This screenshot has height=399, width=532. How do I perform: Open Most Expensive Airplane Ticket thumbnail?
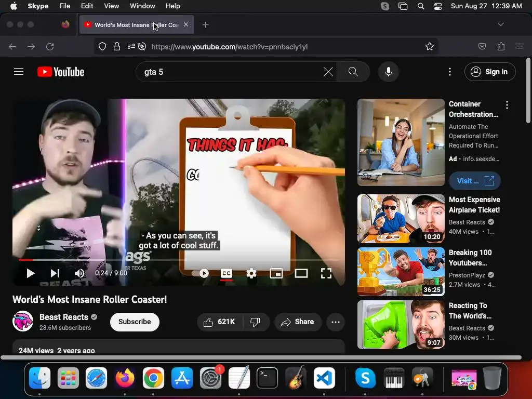pyautogui.click(x=401, y=219)
